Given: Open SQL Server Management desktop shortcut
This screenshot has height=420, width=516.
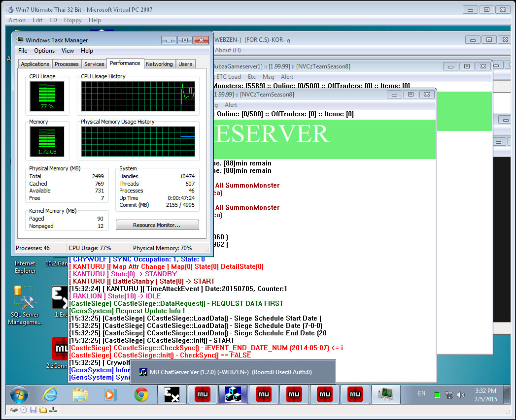Looking at the screenshot, I should [x=24, y=305].
